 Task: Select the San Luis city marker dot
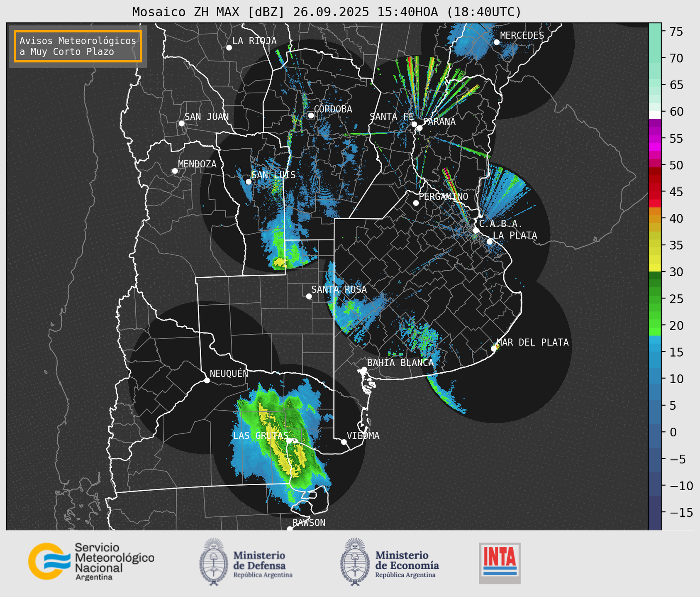[x=249, y=181]
